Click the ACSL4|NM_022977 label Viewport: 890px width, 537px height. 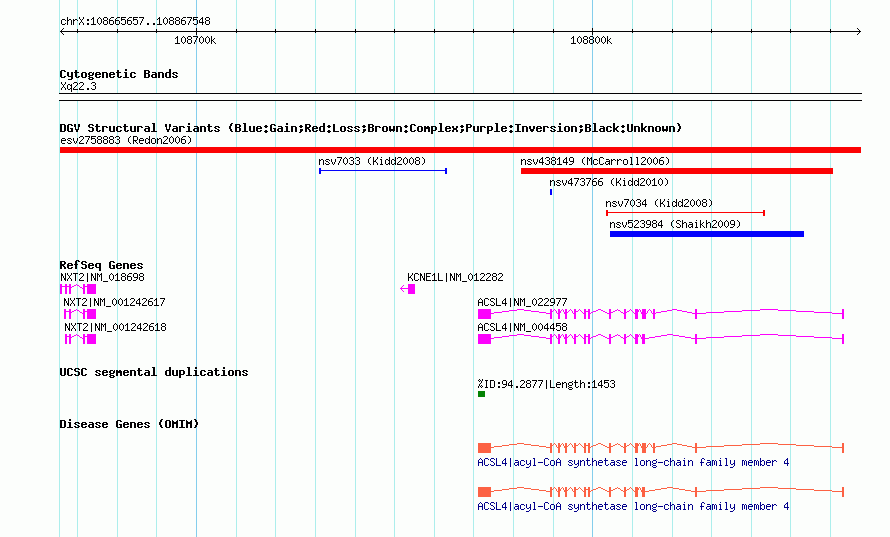click(522, 302)
